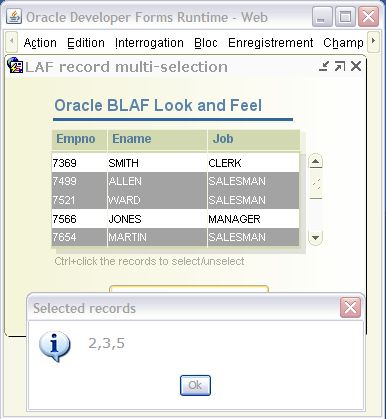Screen dimensions: 386x419
Task: Maximize the Oracle Developer Forms Runtime window
Action: click(x=345, y=16)
